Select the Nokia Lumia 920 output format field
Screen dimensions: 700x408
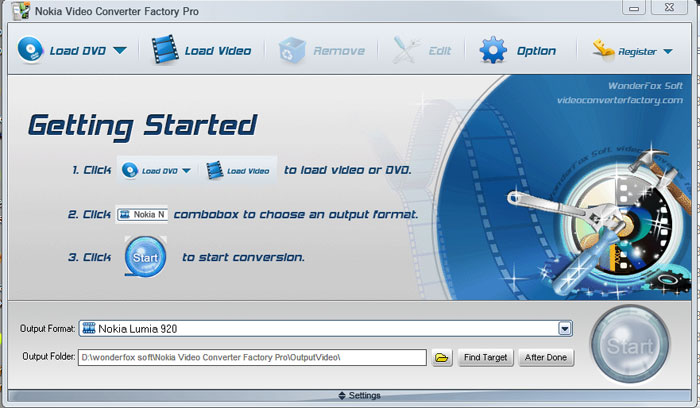click(320, 328)
